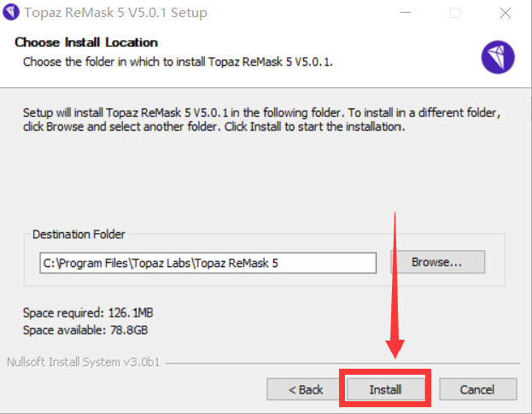Click the Destination Folder group label

[79, 234]
